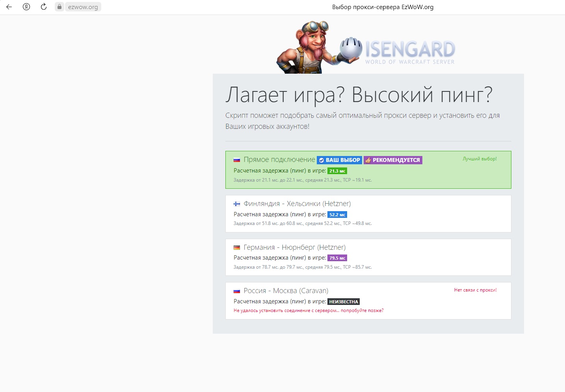This screenshot has height=392, width=565.
Task: Click the 52.2 мс ping badge
Action: (337, 215)
